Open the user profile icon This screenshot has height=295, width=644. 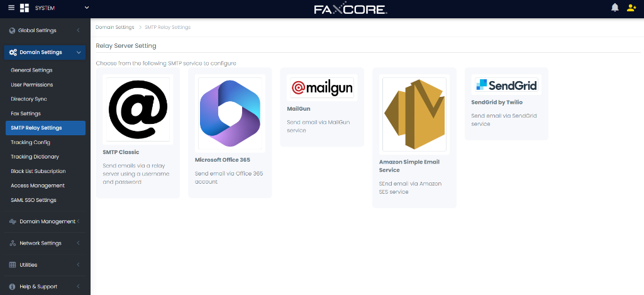[x=631, y=8]
